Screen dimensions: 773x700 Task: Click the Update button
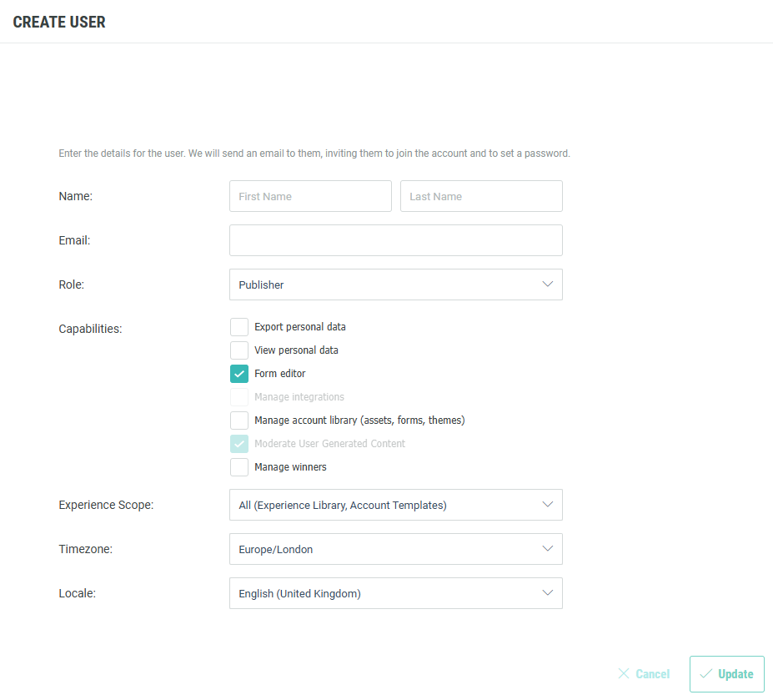point(727,674)
